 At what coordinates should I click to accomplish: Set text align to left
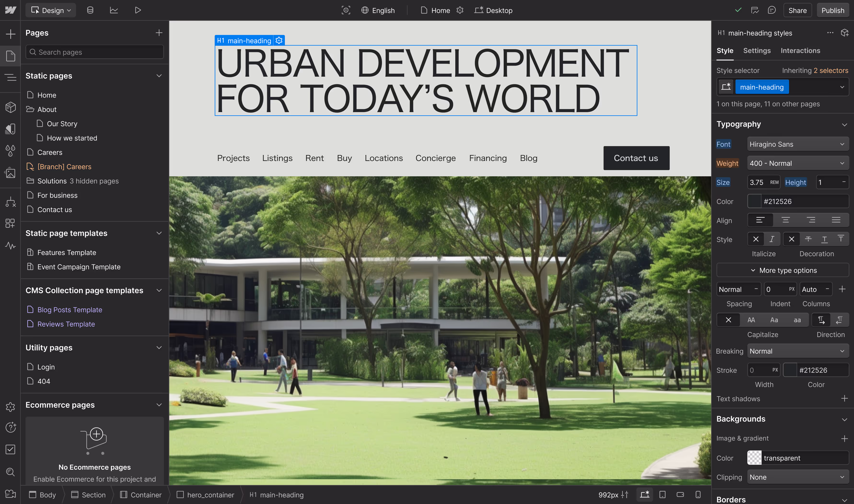click(x=760, y=220)
